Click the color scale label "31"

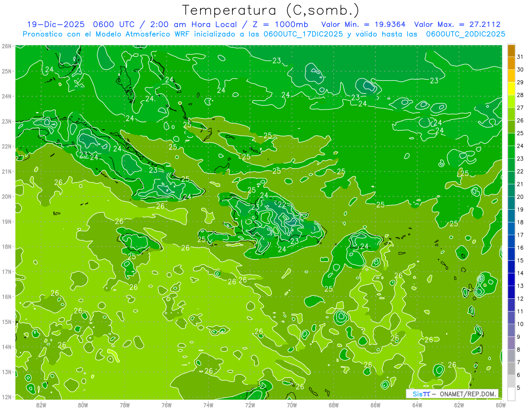click(x=520, y=57)
